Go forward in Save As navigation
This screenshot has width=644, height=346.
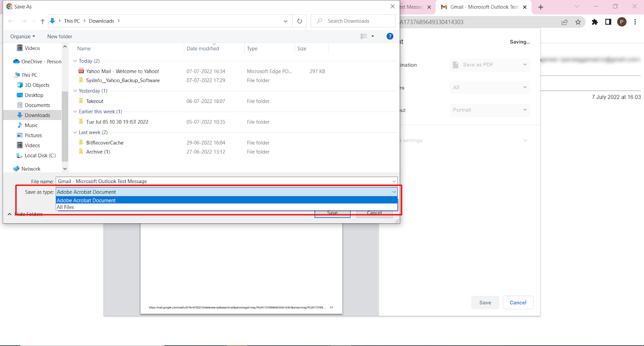point(24,21)
